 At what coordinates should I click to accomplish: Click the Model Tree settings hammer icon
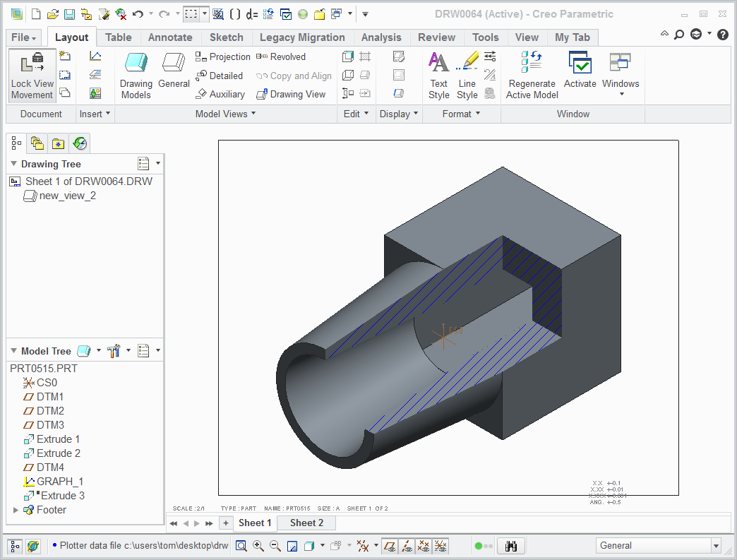[114, 351]
